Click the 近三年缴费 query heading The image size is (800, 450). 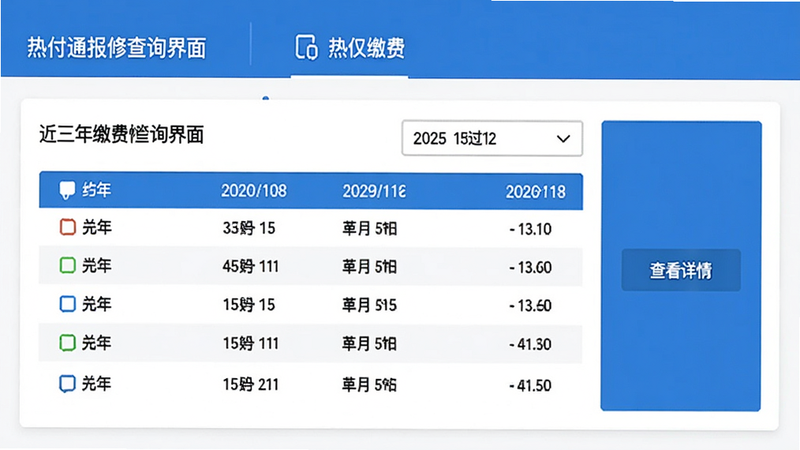pyautogui.click(x=121, y=135)
